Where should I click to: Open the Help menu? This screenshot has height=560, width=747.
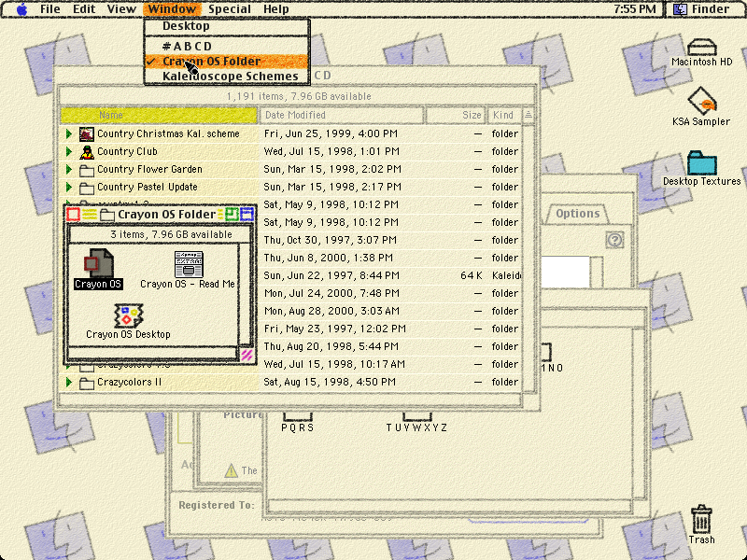[275, 9]
